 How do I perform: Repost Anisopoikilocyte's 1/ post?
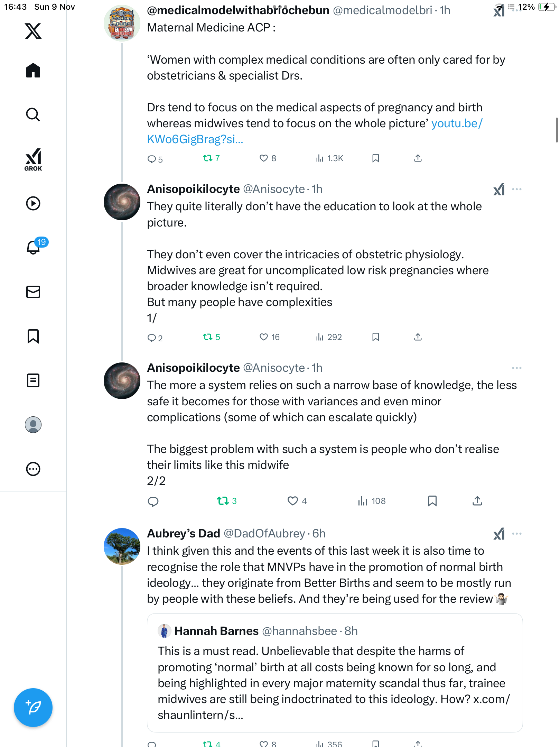click(208, 337)
